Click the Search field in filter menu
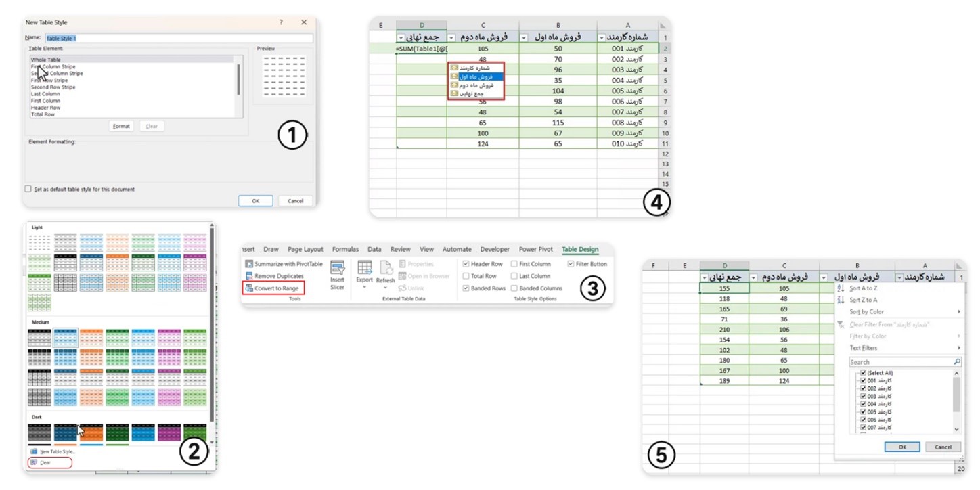The image size is (980, 490). point(900,362)
